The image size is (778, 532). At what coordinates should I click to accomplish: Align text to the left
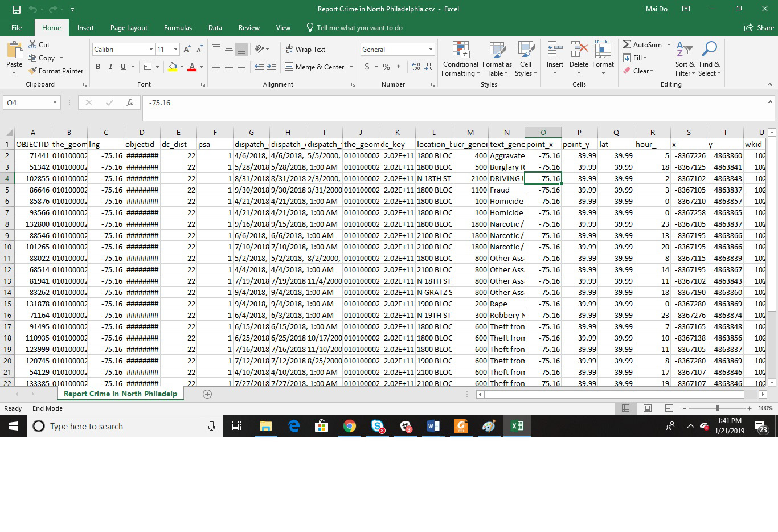click(216, 67)
